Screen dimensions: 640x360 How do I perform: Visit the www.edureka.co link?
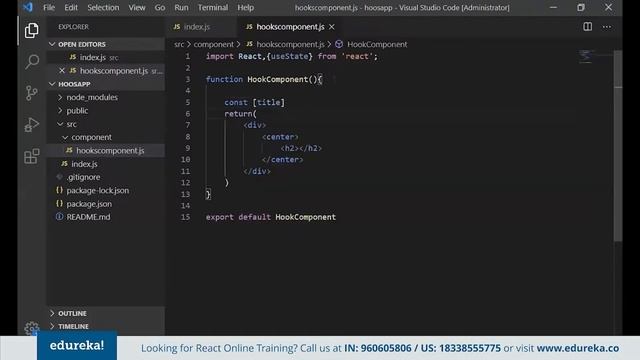pos(578,348)
